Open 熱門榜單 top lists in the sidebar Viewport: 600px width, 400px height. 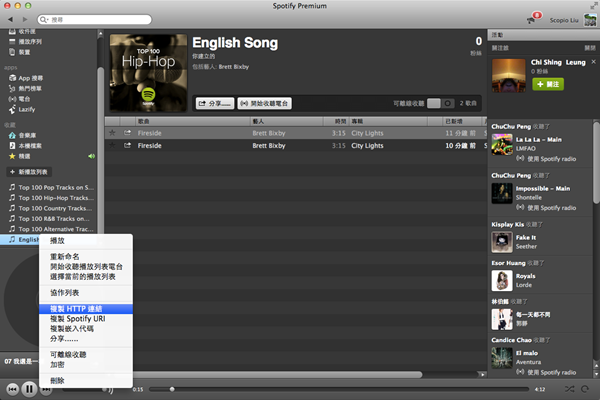click(25, 88)
